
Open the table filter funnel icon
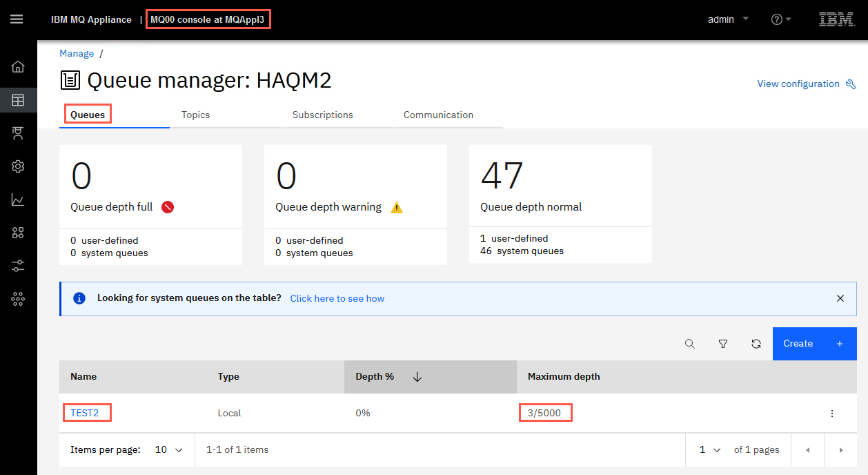tap(723, 344)
